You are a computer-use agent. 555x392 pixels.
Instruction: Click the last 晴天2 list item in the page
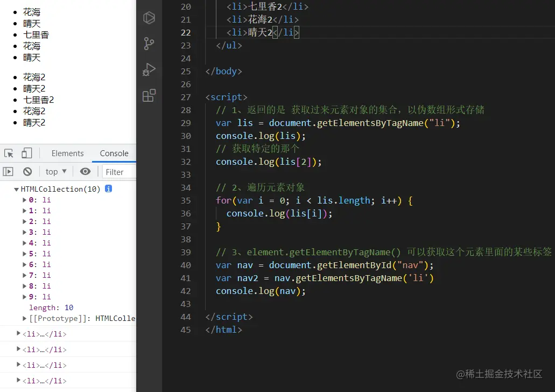34,123
